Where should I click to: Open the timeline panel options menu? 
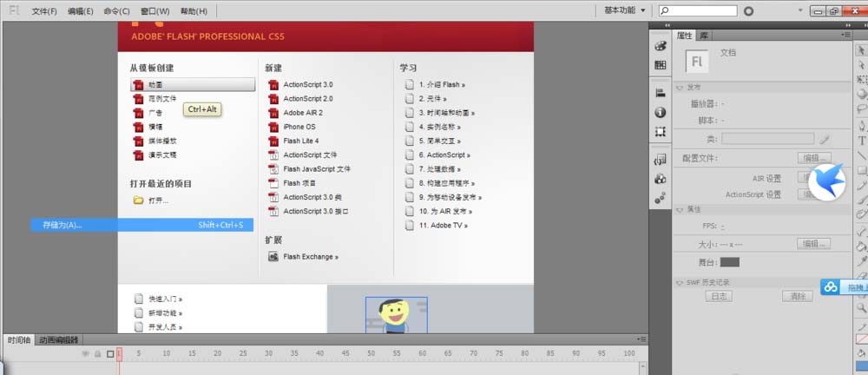click(x=641, y=339)
